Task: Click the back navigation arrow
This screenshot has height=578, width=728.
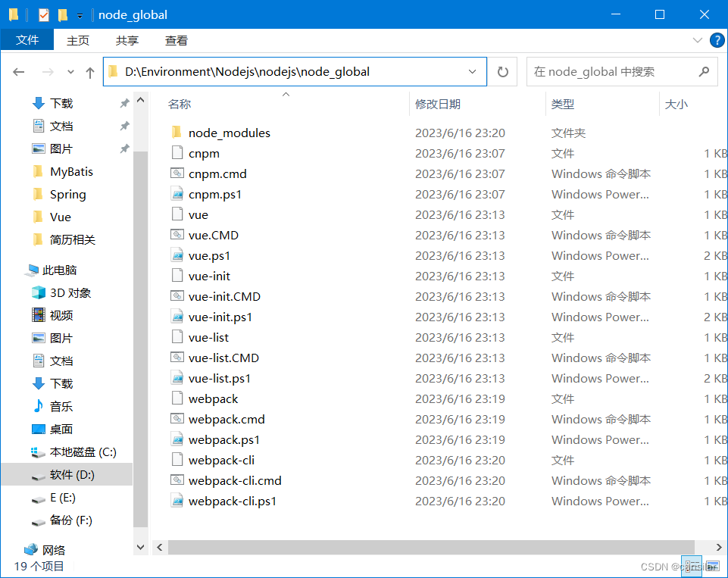Action: [x=19, y=71]
